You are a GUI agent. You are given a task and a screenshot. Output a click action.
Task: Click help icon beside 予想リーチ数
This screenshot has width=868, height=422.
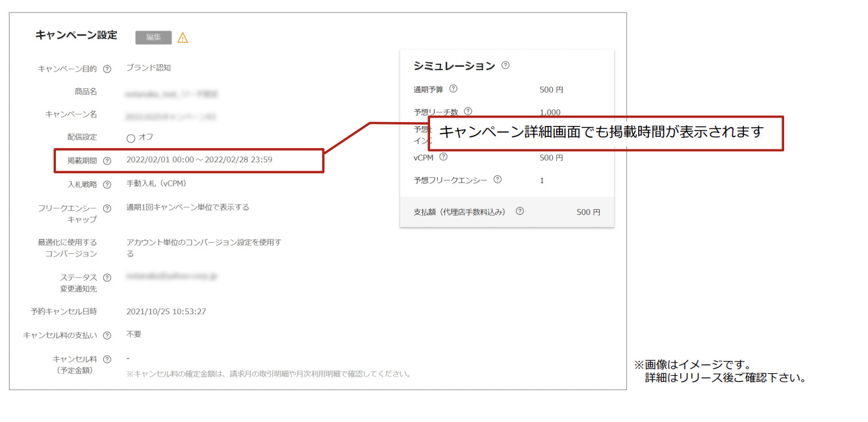pos(468,112)
